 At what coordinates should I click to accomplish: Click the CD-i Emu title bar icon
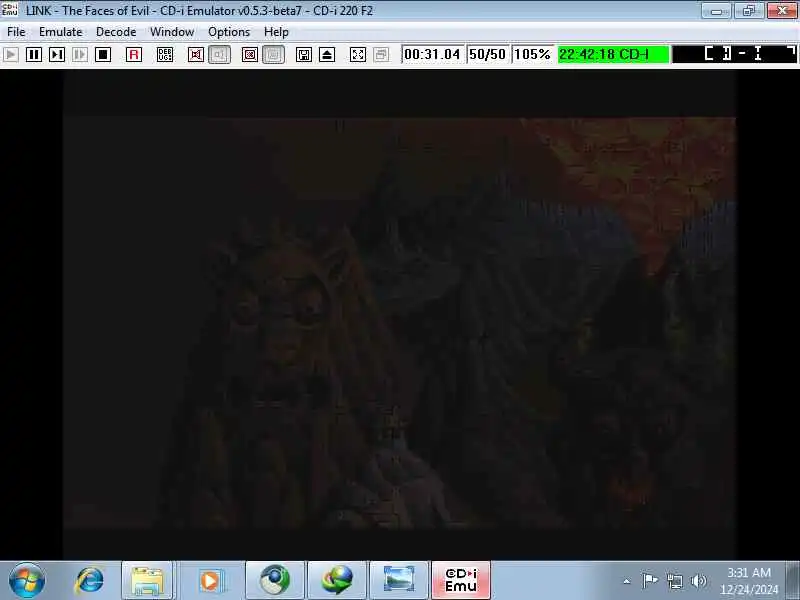(x=10, y=10)
